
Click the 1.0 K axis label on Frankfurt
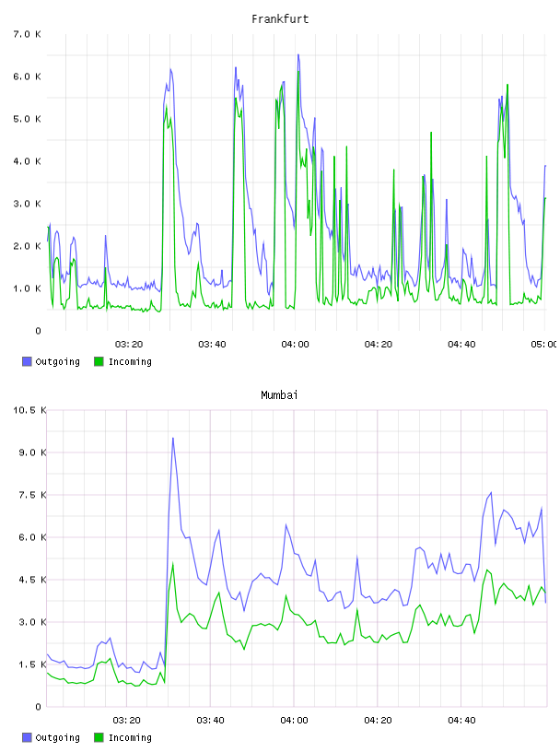pos(28,288)
